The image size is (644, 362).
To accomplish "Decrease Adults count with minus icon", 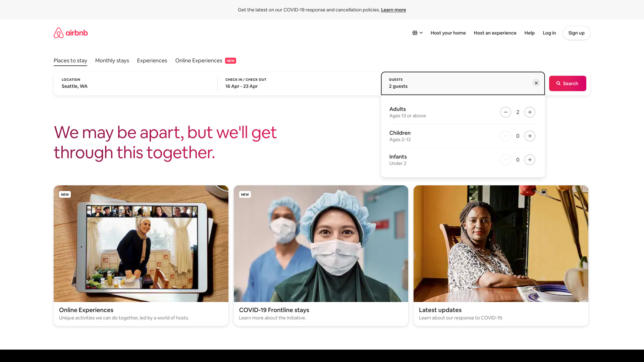I will coord(505,112).
